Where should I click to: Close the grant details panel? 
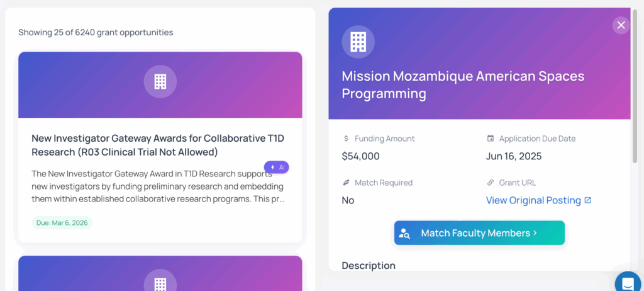[621, 25]
